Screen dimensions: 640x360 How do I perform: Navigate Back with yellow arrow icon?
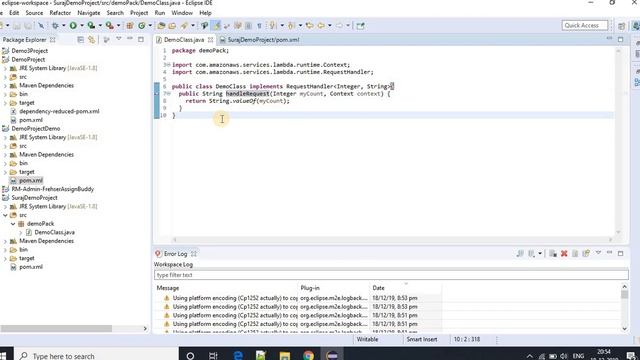point(321,26)
